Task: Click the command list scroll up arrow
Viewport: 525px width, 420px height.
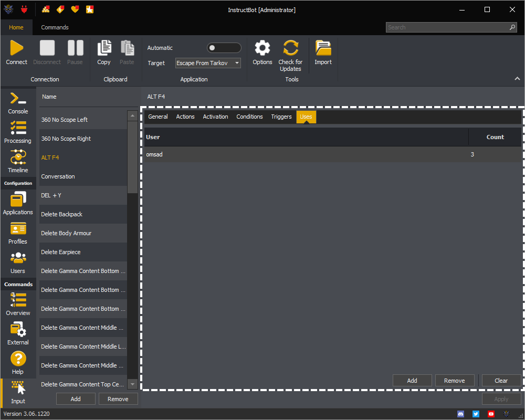Action: tap(133, 115)
